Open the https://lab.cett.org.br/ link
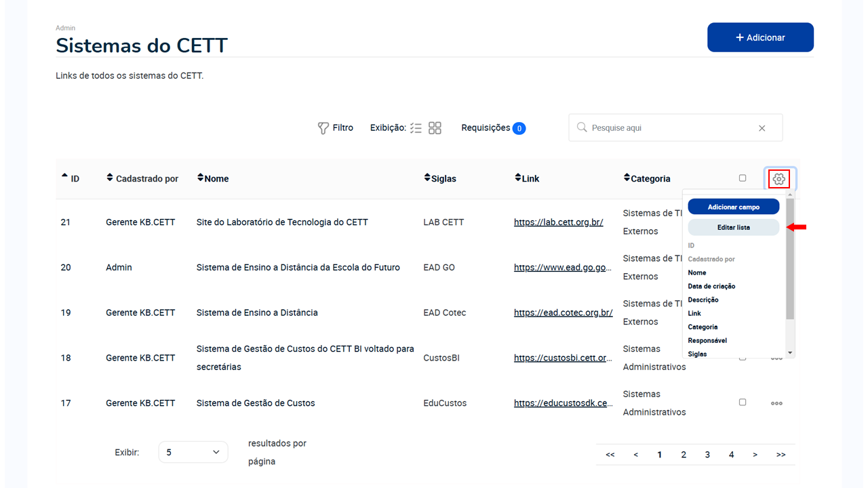868x488 pixels. (559, 222)
